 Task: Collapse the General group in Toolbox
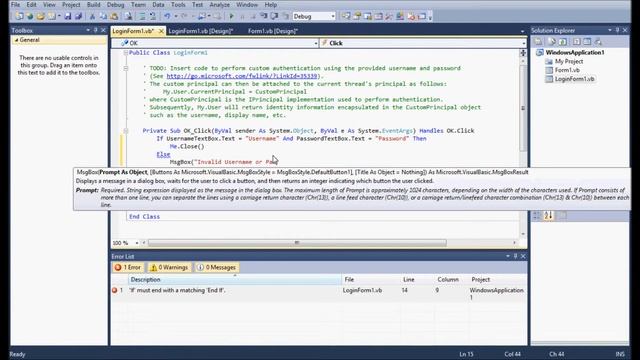[x=16, y=40]
